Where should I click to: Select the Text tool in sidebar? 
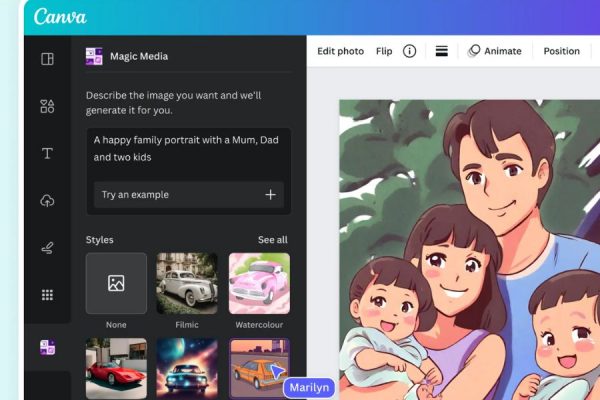47,153
